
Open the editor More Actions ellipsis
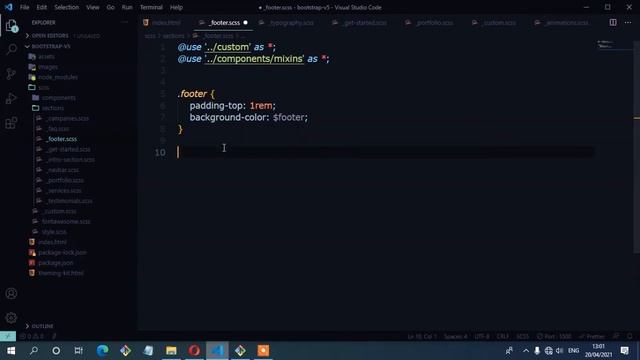coord(628,22)
